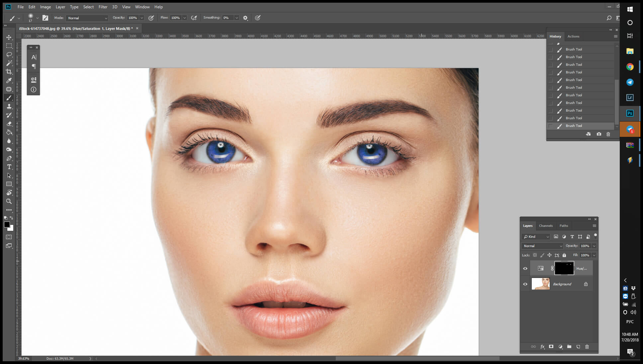This screenshot has height=364, width=643.
Task: Click the Background layer thumbnail
Action: (x=541, y=284)
